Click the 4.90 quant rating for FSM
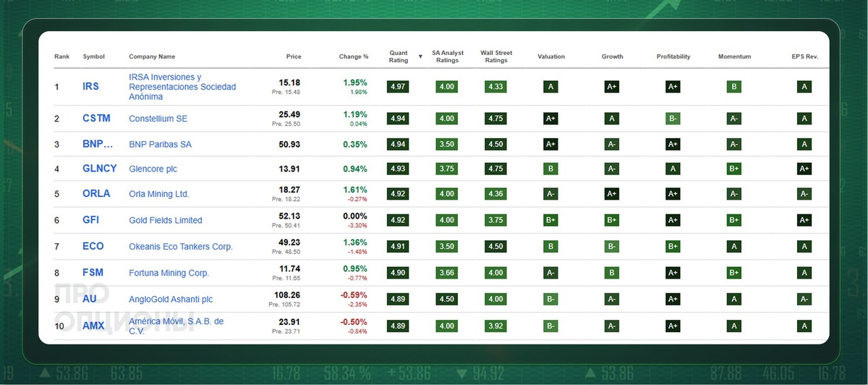This screenshot has width=868, height=385. point(398,273)
